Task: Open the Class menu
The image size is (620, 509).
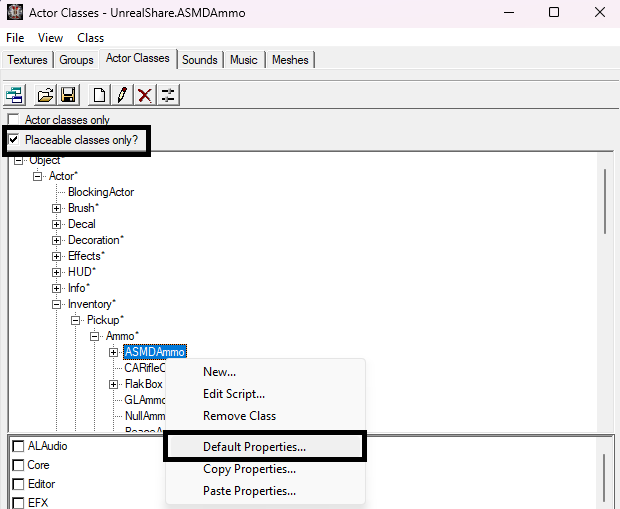Action: (x=91, y=38)
